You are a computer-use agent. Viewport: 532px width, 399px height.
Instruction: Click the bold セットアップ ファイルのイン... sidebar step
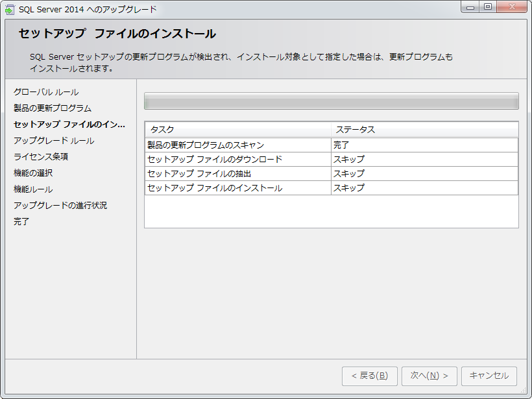[69, 125]
